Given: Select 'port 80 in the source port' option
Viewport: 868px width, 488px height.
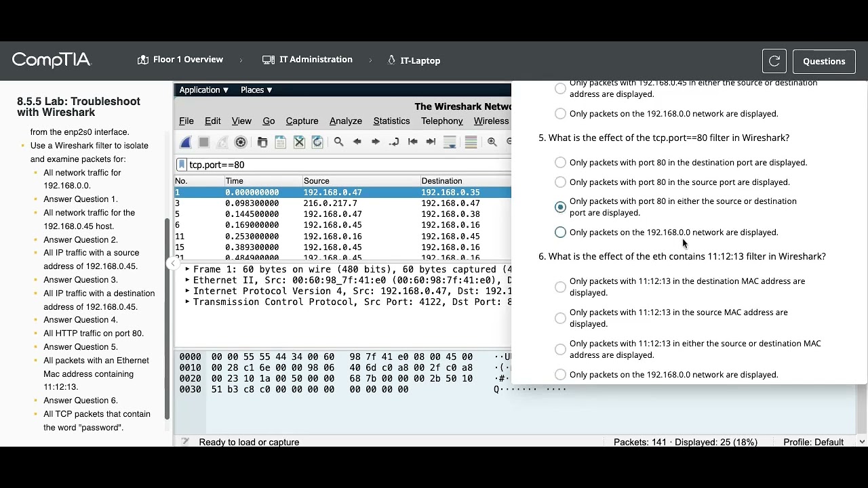Looking at the screenshot, I should [560, 182].
